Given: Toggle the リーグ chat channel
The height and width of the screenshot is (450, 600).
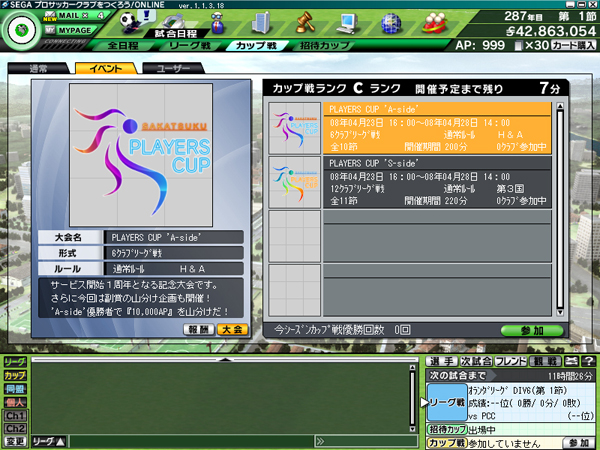Looking at the screenshot, I should click(x=15, y=361).
